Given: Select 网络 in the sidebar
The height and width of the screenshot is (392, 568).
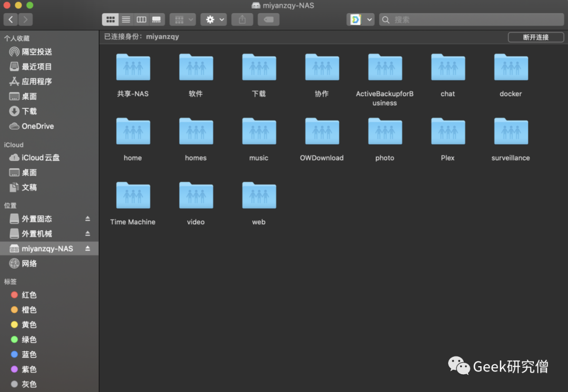Looking at the screenshot, I should coord(29,263).
